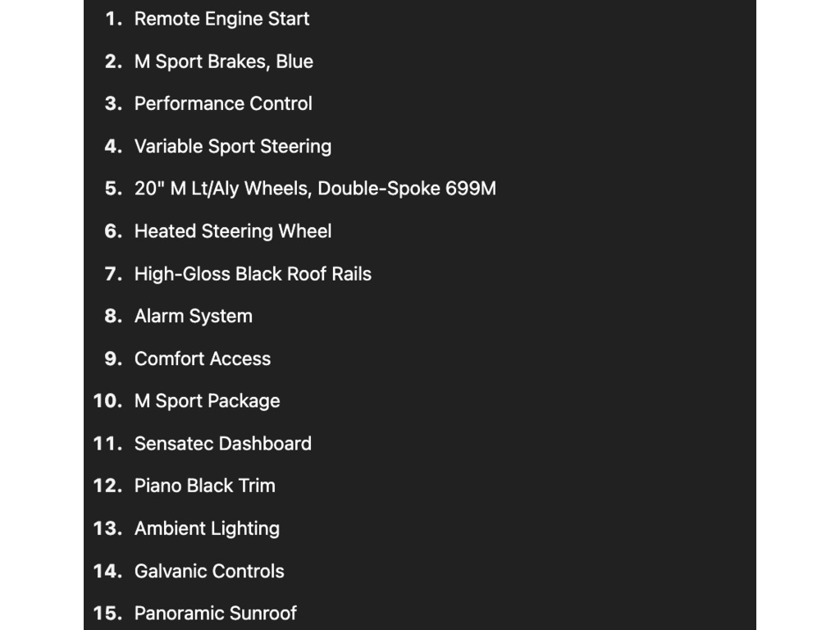
Task: Click the "Panoramic Sunroof" item
Action: tap(216, 614)
